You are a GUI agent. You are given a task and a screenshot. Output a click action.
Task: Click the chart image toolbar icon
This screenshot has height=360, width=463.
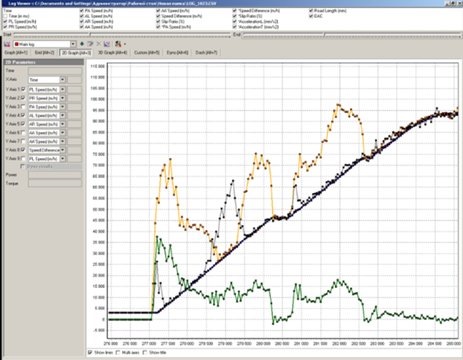(x=107, y=44)
